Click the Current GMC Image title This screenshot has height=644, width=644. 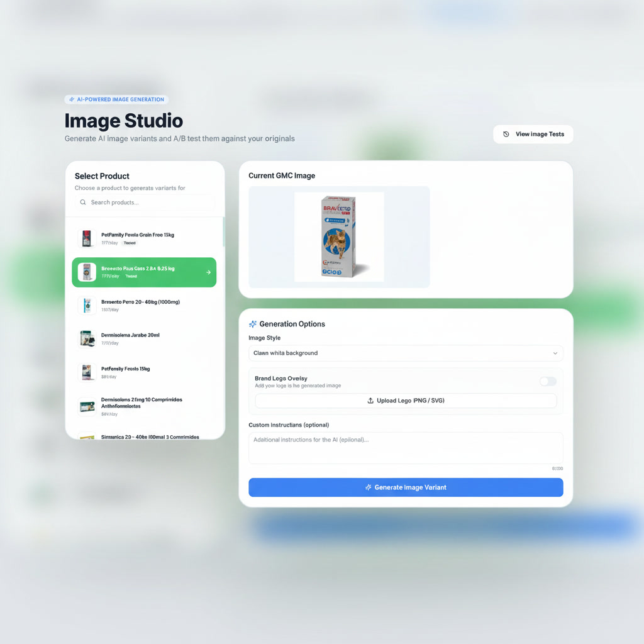point(282,176)
